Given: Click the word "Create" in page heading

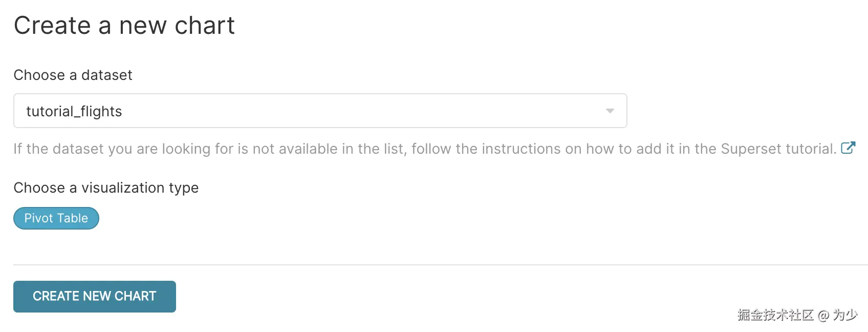Looking at the screenshot, I should (52, 26).
